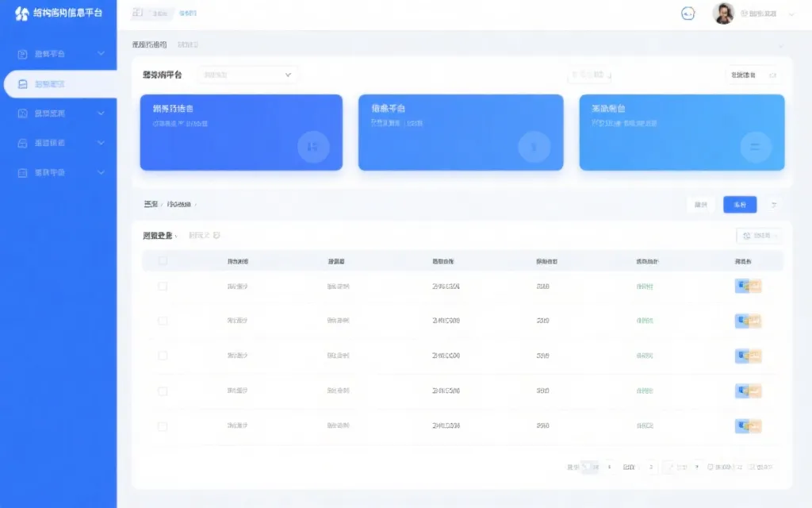The width and height of the screenshot is (812, 508).
Task: Click the white button left of the blue button
Action: pos(701,205)
